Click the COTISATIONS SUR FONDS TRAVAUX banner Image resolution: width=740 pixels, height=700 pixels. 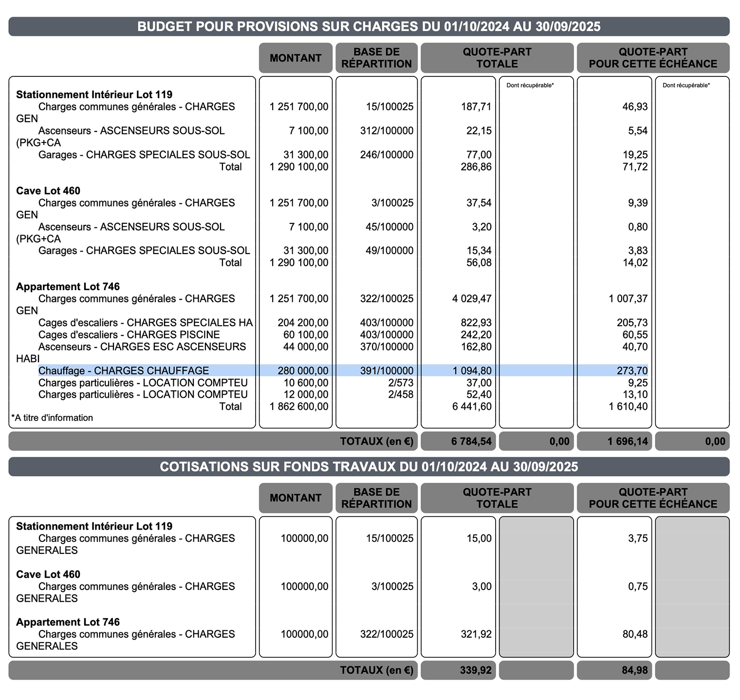[369, 467]
